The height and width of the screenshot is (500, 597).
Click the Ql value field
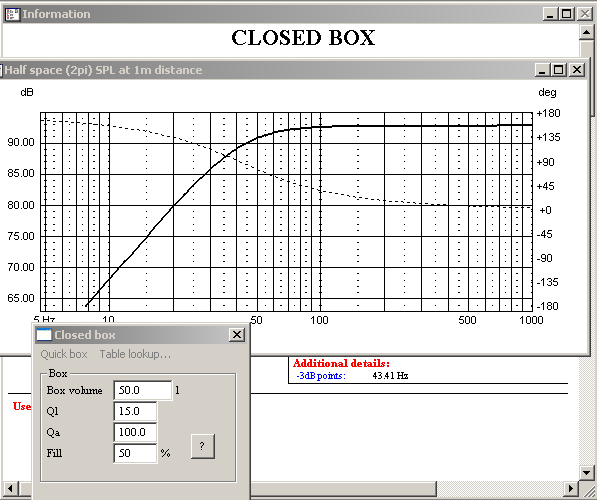pos(135,411)
